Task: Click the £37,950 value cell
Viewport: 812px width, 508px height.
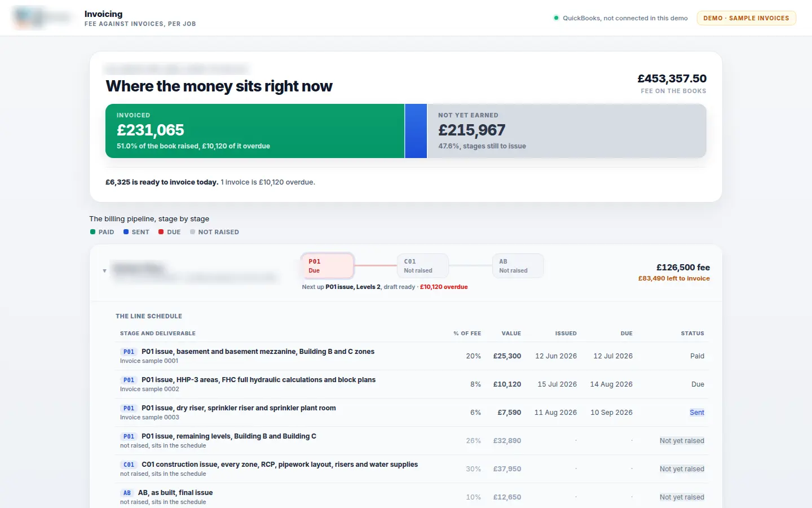Action: click(507, 469)
